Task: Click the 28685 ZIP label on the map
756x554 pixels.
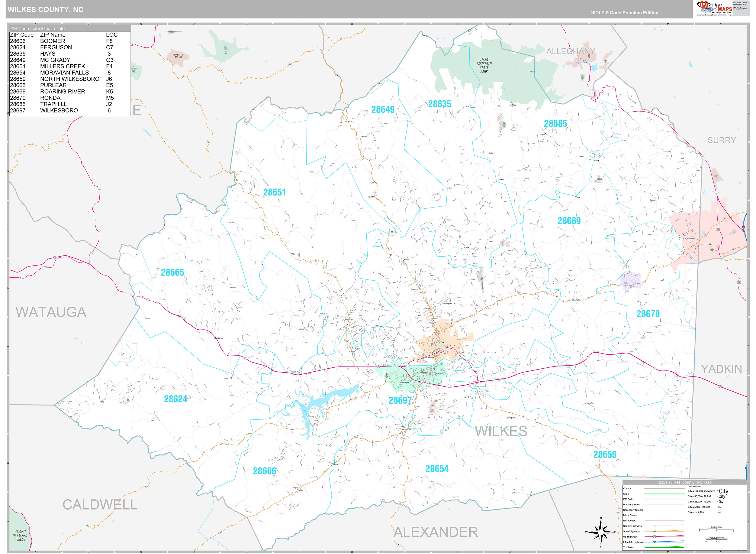Action: pos(555,124)
